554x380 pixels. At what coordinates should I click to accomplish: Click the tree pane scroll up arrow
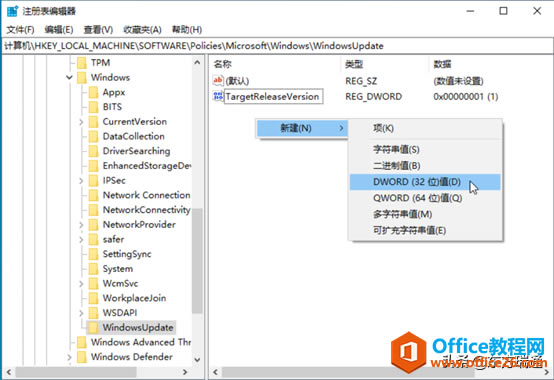(197, 63)
